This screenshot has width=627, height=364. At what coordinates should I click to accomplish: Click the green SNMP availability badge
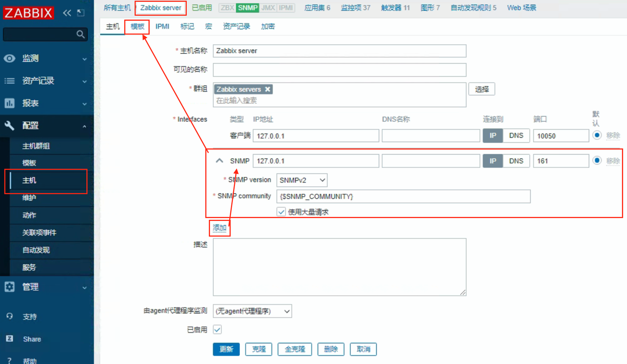point(248,8)
